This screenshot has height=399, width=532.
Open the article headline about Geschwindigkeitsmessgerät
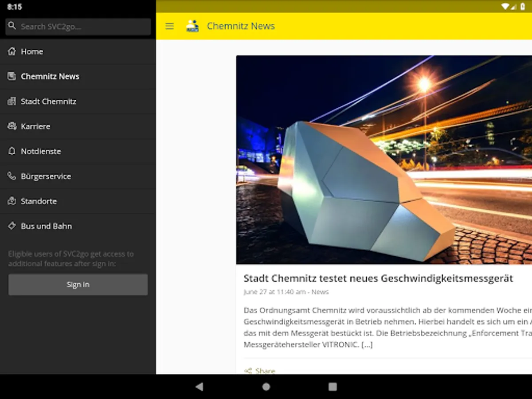pyautogui.click(x=378, y=278)
